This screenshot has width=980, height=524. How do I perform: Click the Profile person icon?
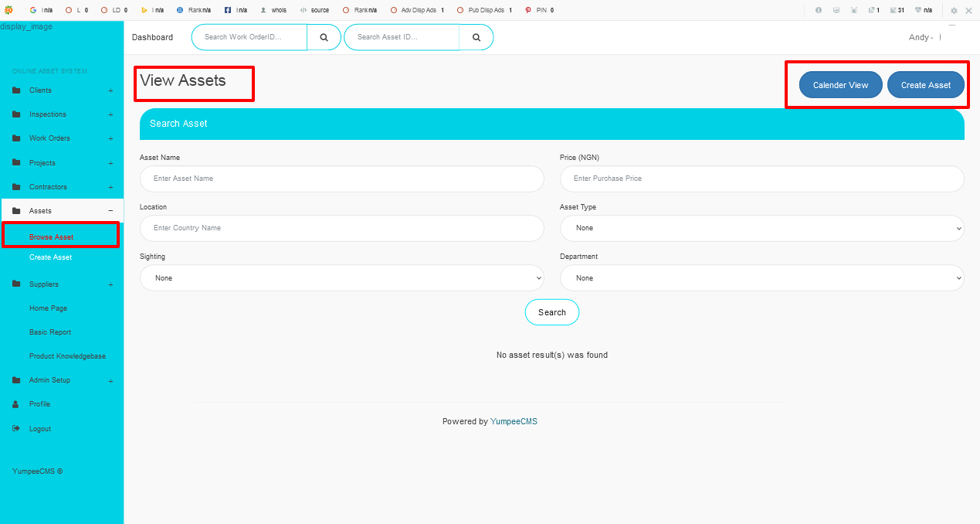(16, 404)
